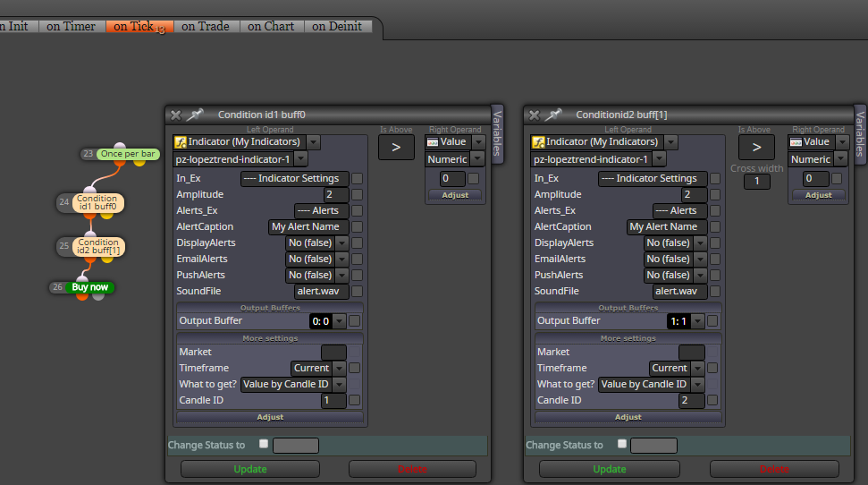The image size is (868, 485).
Task: Open Indicator (My Indicators) dropdown in Condition id1
Action: click(314, 142)
